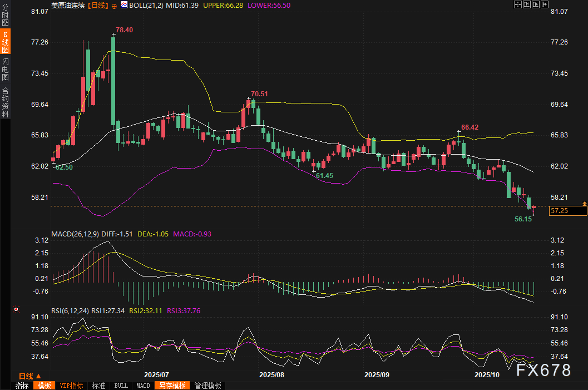Click the current price tag 57.25
Screen dimensions: 588x390
point(568,211)
